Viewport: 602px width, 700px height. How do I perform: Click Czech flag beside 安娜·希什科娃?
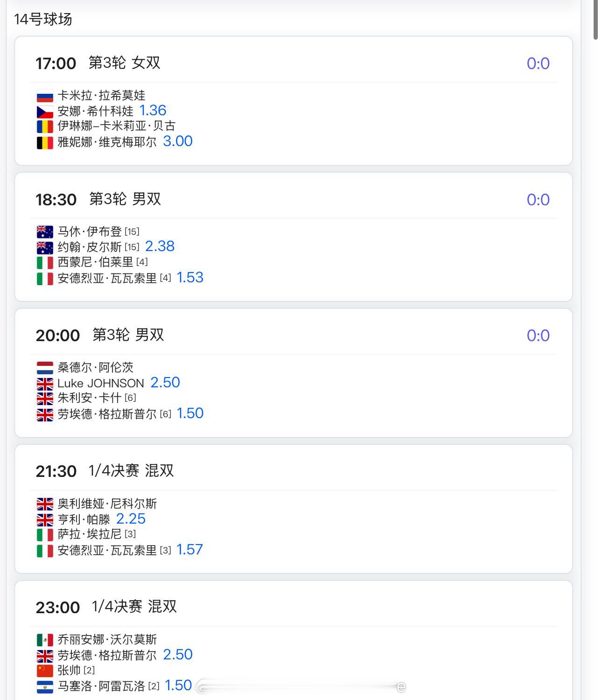45,112
